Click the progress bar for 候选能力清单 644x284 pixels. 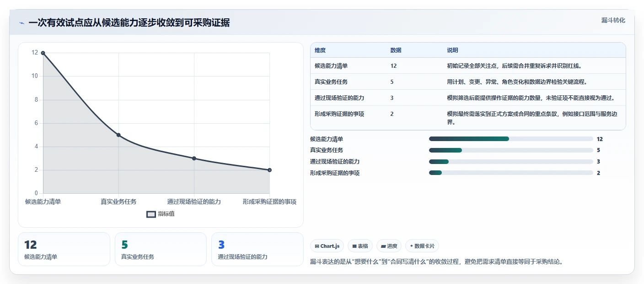511,139
